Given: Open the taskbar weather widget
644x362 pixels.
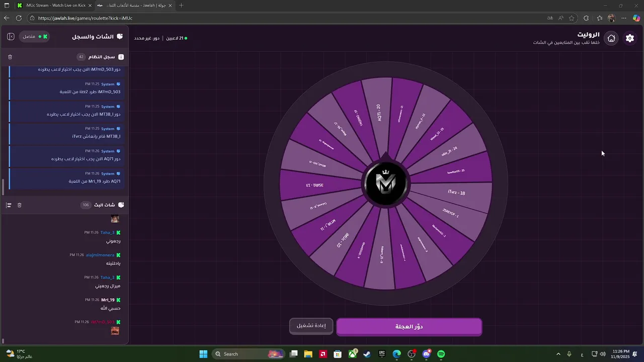Looking at the screenshot, I should point(20,354).
